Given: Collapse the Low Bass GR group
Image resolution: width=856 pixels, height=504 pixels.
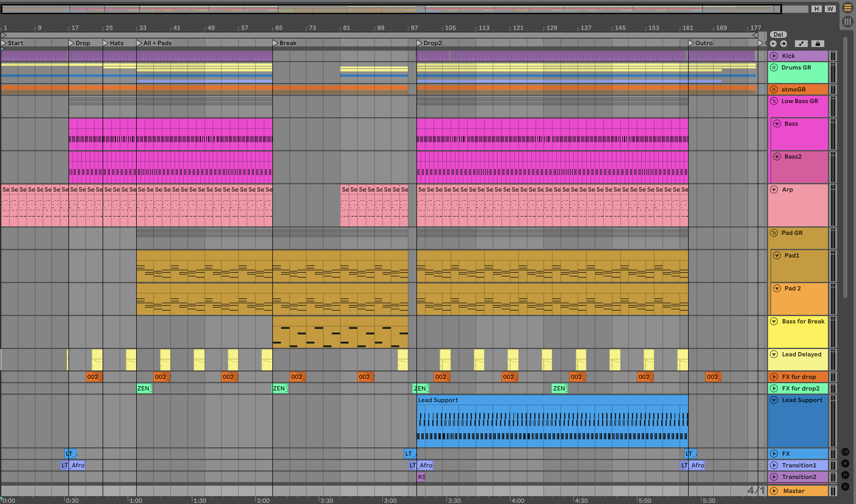Looking at the screenshot, I should pyautogui.click(x=774, y=101).
